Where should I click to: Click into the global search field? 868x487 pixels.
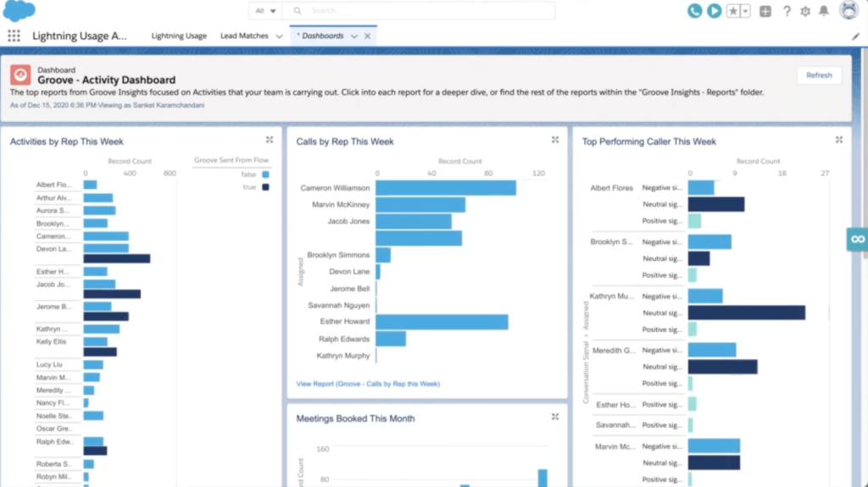[x=419, y=10]
